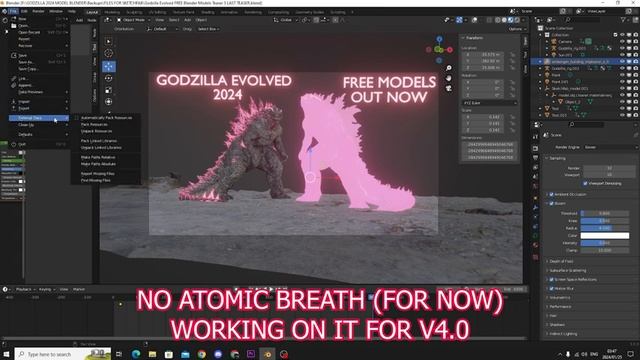
Task: Open the XYZ Euler rotation mode dropdown
Action: pos(489,103)
